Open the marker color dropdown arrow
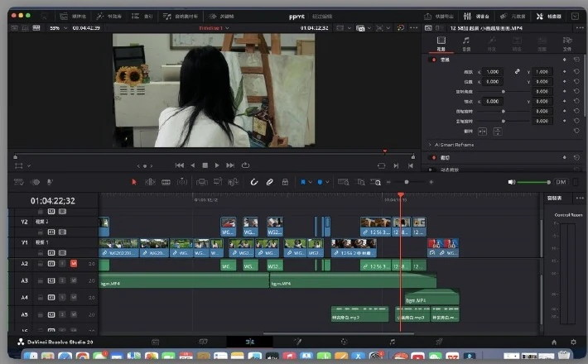The width and height of the screenshot is (588, 364). pos(327,182)
